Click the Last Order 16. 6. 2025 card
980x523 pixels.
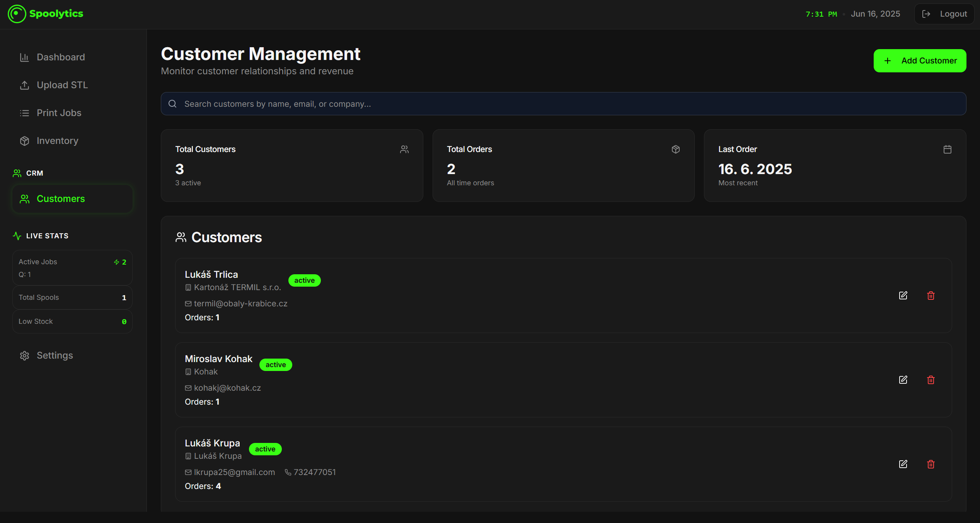point(835,166)
